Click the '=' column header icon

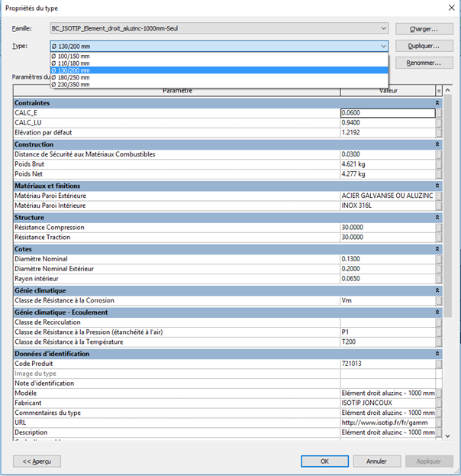439,91
